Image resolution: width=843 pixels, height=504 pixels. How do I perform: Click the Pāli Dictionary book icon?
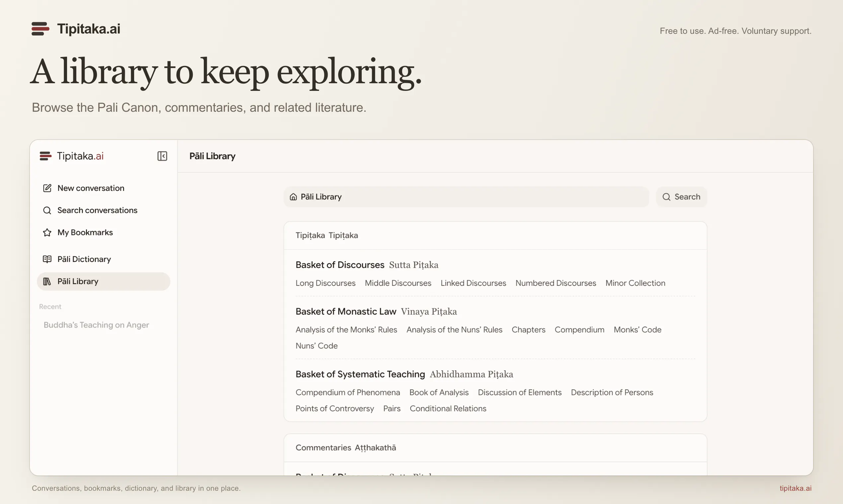[x=47, y=259]
